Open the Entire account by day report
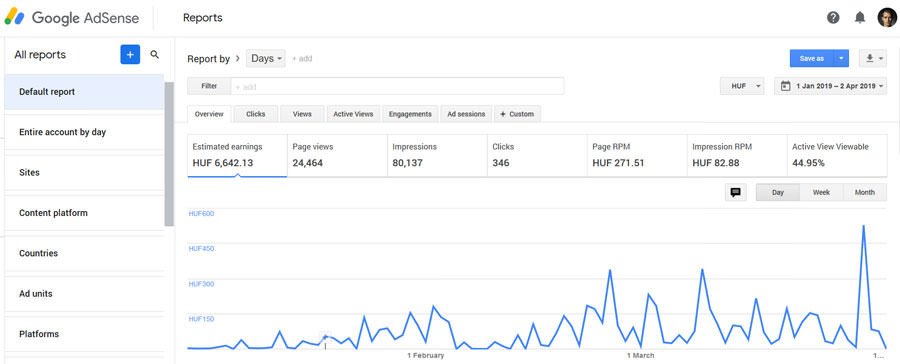The width and height of the screenshot is (900, 364). pos(84,132)
